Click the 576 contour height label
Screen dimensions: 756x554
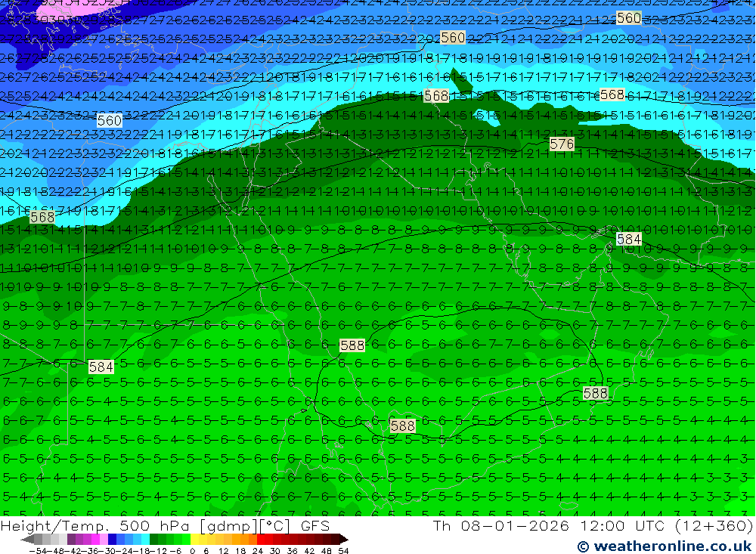[562, 144]
